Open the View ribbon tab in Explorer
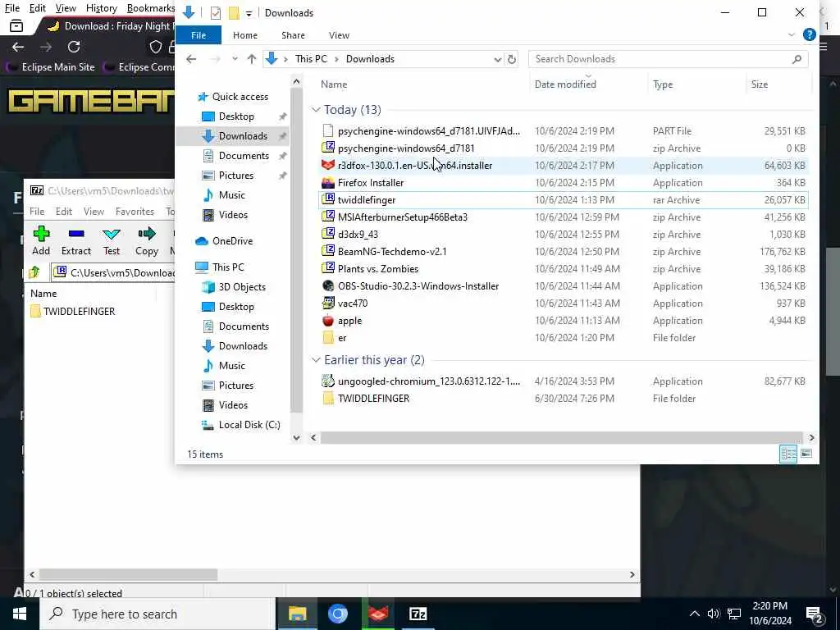This screenshot has height=630, width=840. (339, 34)
